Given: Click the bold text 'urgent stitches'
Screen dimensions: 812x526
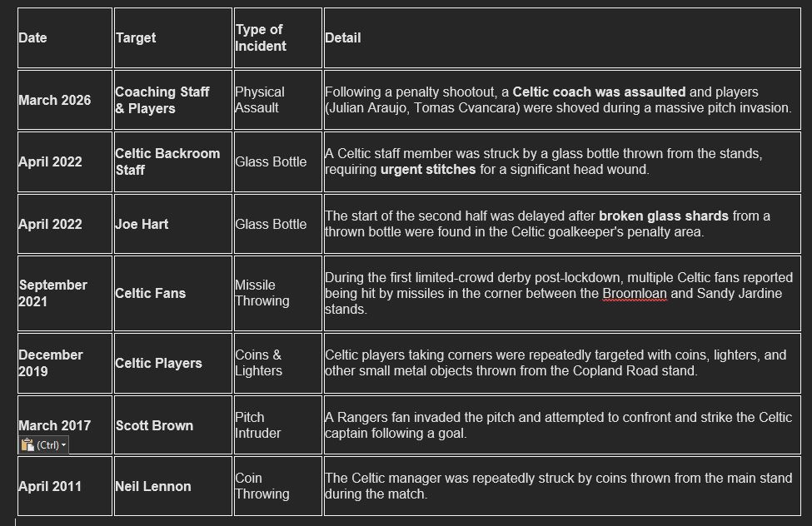Looking at the screenshot, I should (x=428, y=169).
